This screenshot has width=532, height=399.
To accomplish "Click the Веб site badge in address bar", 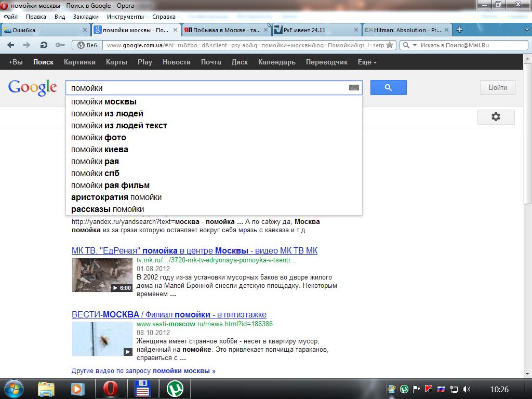I will point(87,45).
